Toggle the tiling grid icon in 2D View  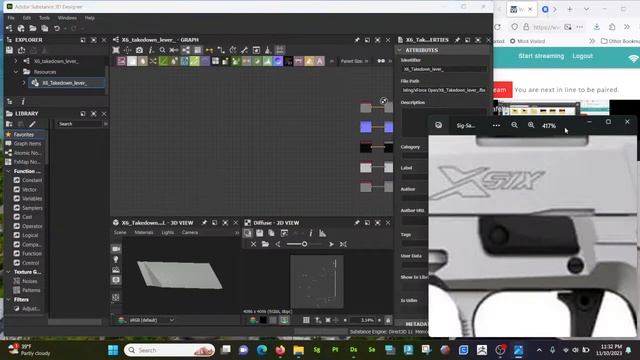point(306,320)
